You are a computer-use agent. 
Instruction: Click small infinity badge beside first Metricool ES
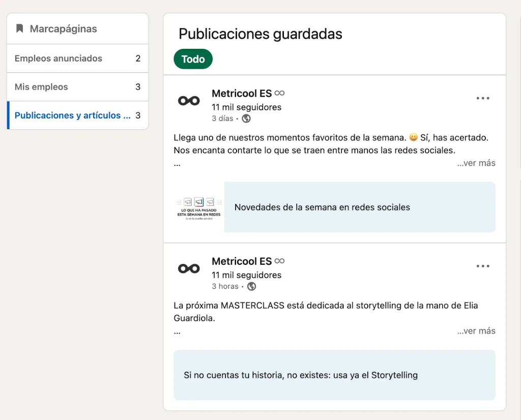pos(280,93)
